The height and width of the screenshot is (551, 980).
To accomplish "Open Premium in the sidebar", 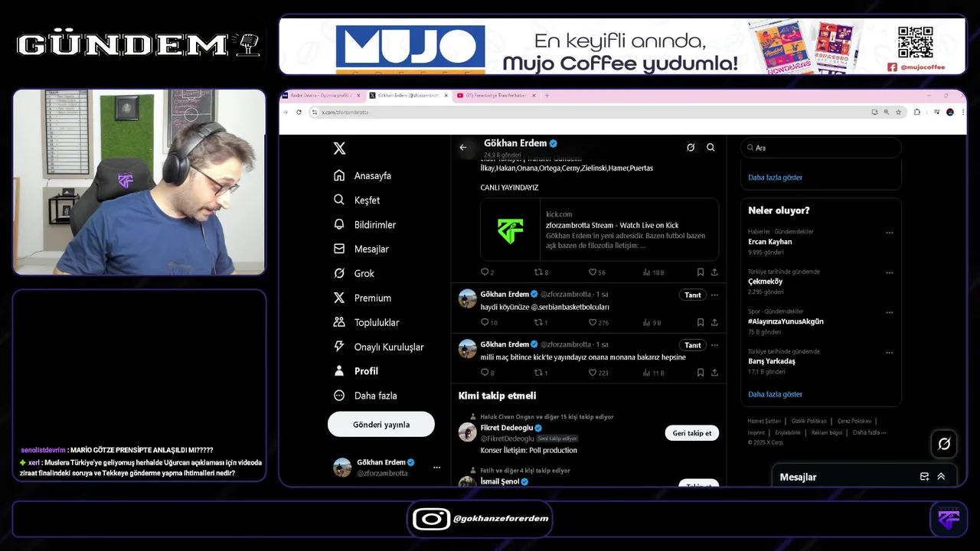I will tap(362, 298).
